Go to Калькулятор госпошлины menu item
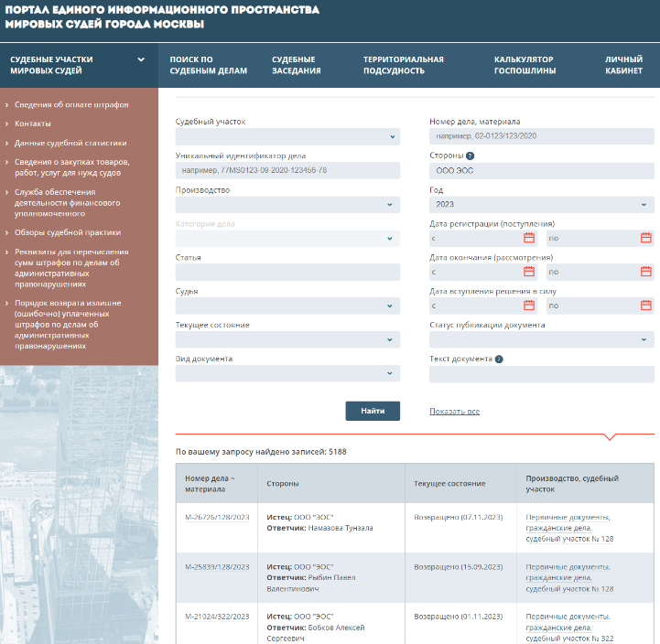The image size is (660, 644). (x=524, y=65)
